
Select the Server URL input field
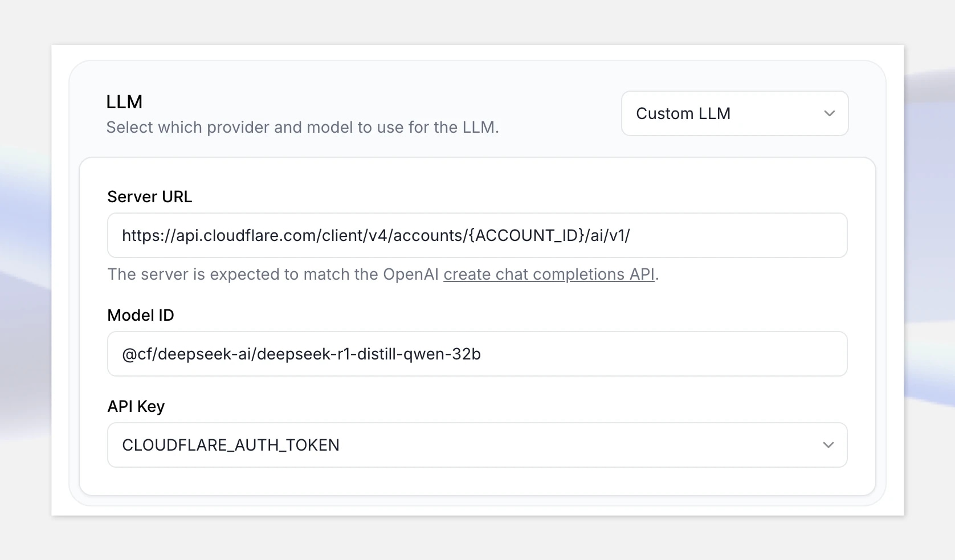477,235
